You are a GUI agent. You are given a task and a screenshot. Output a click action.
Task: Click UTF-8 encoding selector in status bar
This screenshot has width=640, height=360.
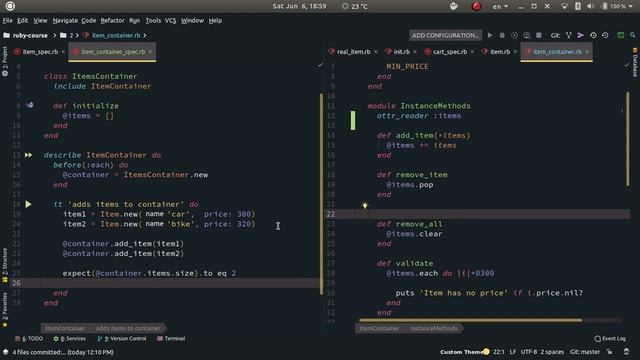point(529,352)
